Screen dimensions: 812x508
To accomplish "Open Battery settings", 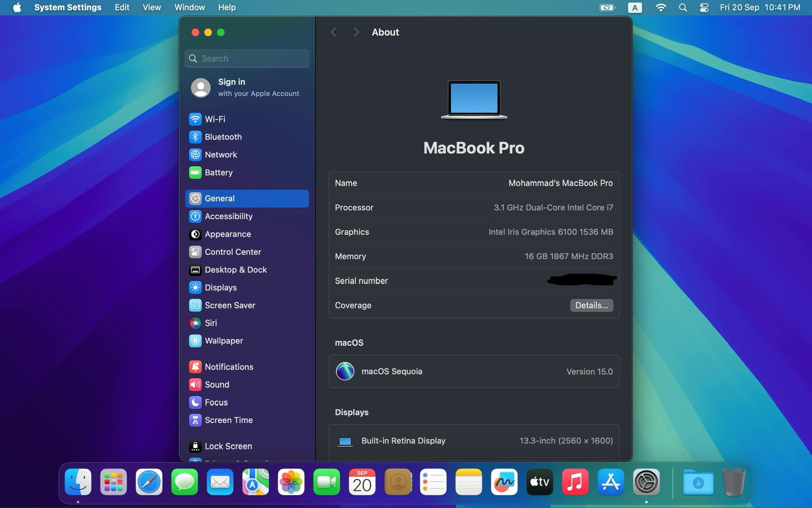I will click(x=247, y=173).
